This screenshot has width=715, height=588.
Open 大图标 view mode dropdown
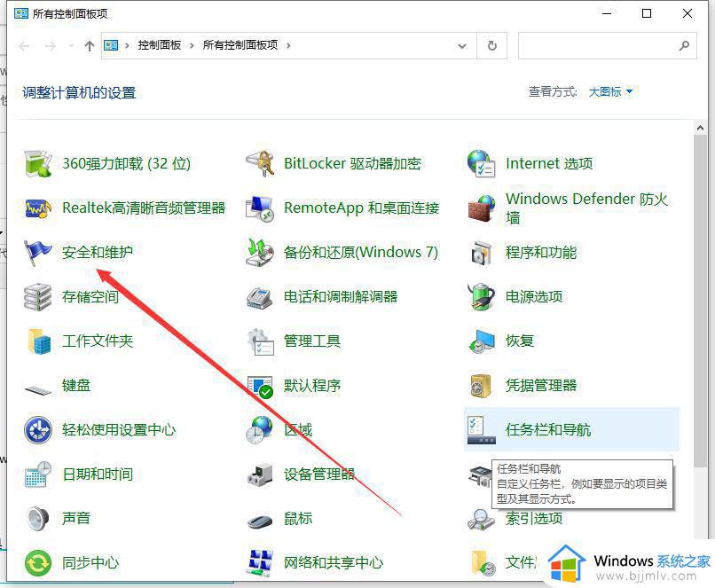pos(610,92)
